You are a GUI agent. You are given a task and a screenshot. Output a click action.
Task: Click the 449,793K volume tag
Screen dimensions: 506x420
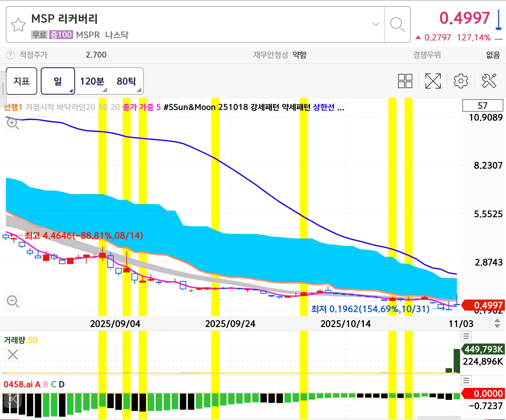click(483, 349)
